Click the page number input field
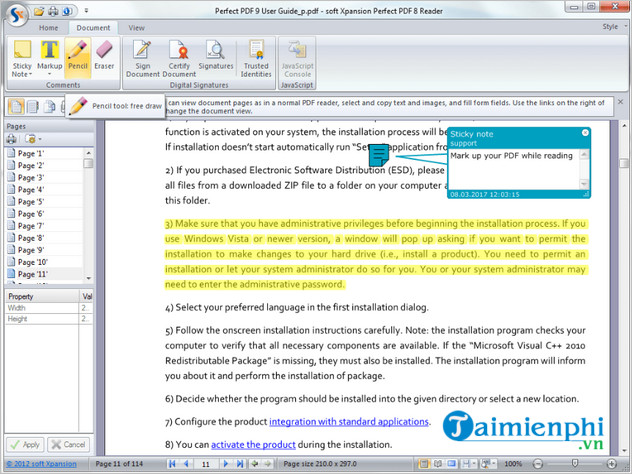 pos(206,464)
